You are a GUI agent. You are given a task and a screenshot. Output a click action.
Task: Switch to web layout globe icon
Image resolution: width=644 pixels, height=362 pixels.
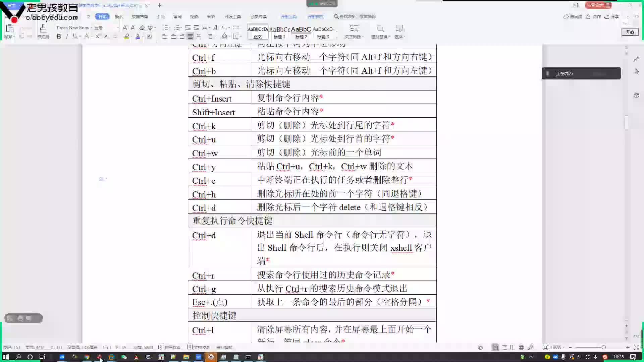[521, 347]
